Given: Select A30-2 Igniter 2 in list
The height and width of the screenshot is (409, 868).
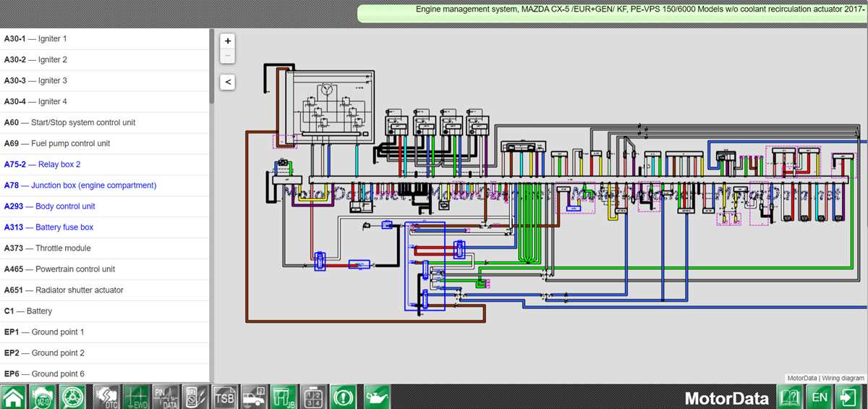Looking at the screenshot, I should (104, 60).
